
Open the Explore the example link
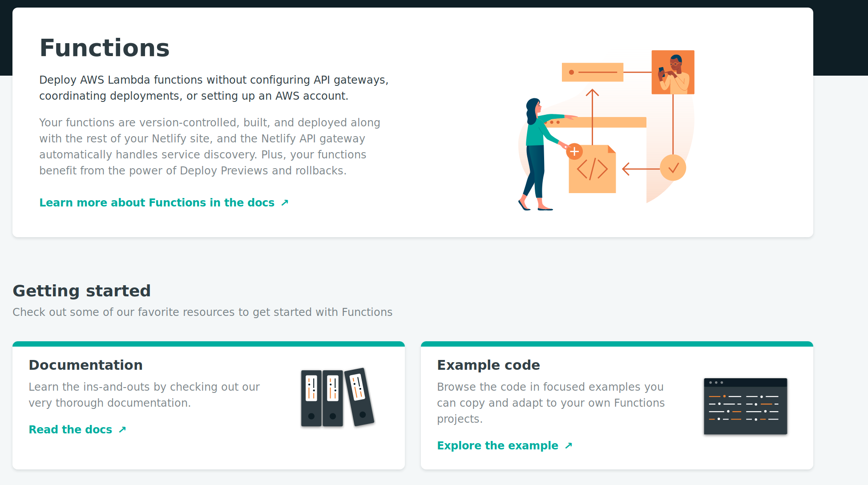[x=497, y=445]
